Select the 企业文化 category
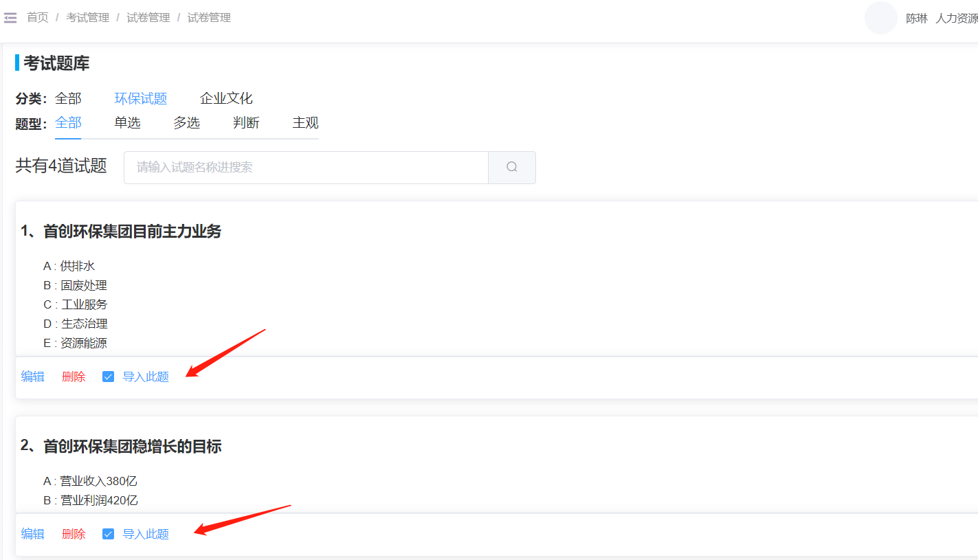 226,98
